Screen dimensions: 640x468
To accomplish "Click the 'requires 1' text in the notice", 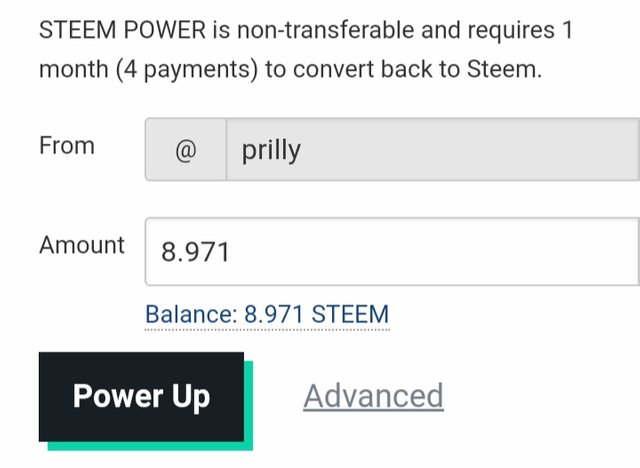I will (x=520, y=31).
